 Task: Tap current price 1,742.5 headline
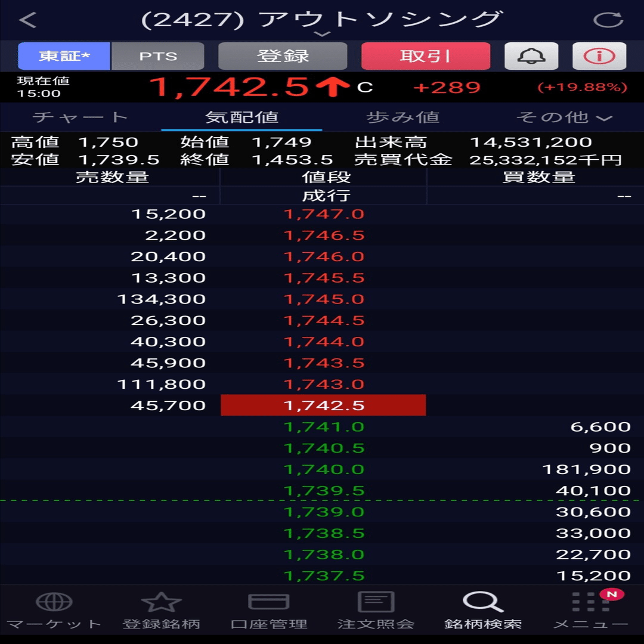pos(229,87)
